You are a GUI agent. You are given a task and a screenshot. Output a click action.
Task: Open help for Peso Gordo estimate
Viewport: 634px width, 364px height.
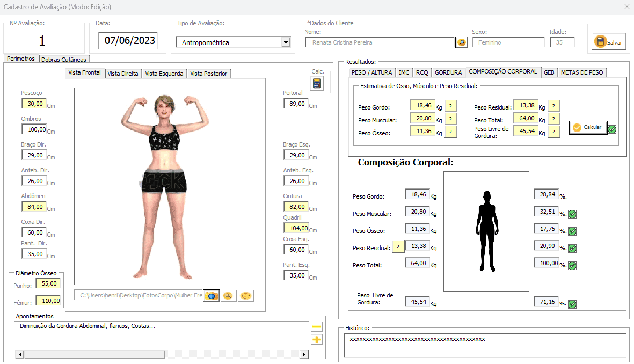click(x=450, y=106)
